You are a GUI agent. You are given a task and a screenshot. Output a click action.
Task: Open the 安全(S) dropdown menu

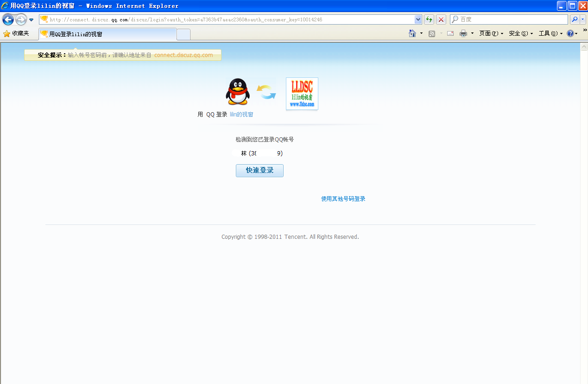520,33
